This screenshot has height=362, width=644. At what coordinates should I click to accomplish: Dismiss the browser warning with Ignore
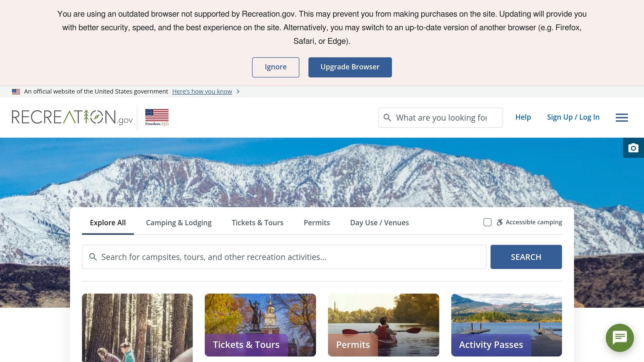[275, 67]
